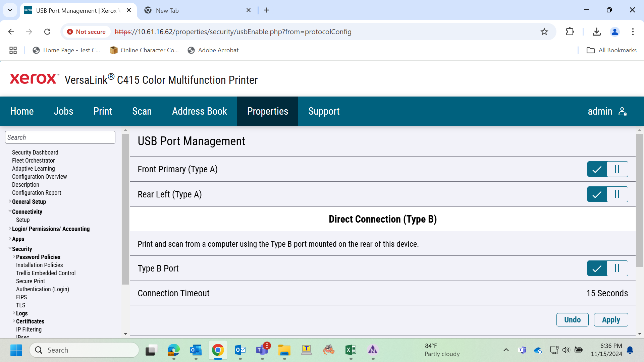Click the Xerox logo
Viewport: 644px width, 362px height.
tap(34, 78)
